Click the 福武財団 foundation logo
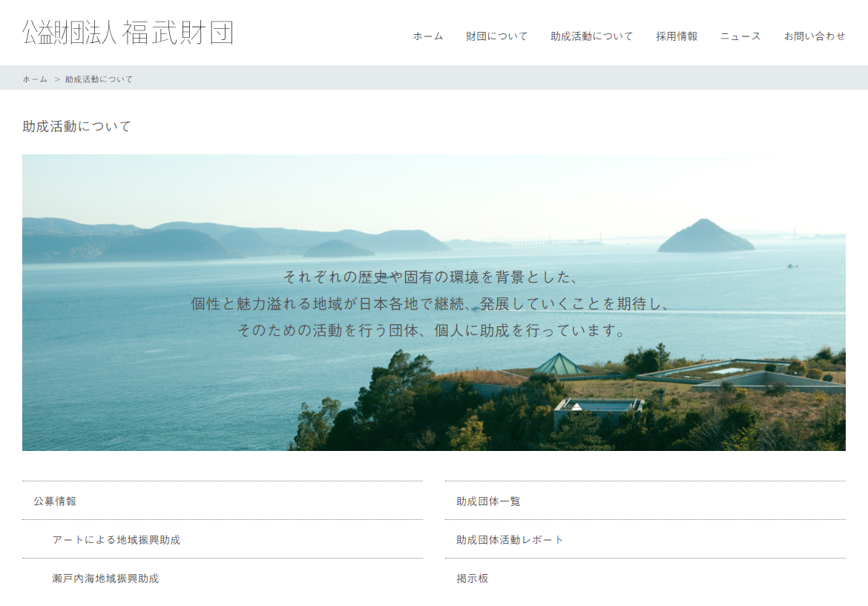Screen dimensions: 868x606 [128, 33]
